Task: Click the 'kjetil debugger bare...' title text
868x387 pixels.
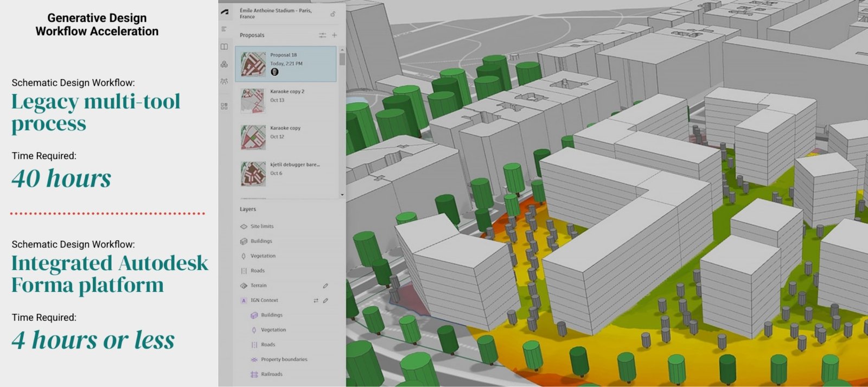Action: [295, 164]
